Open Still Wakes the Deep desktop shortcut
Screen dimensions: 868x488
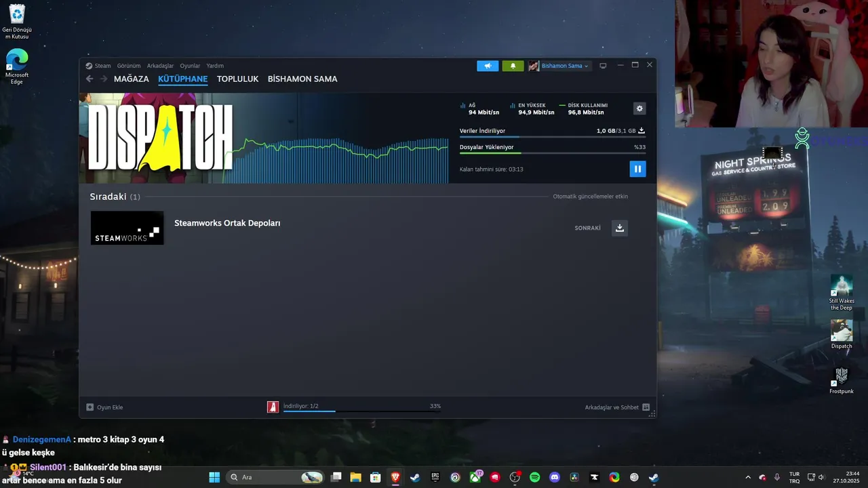click(842, 292)
